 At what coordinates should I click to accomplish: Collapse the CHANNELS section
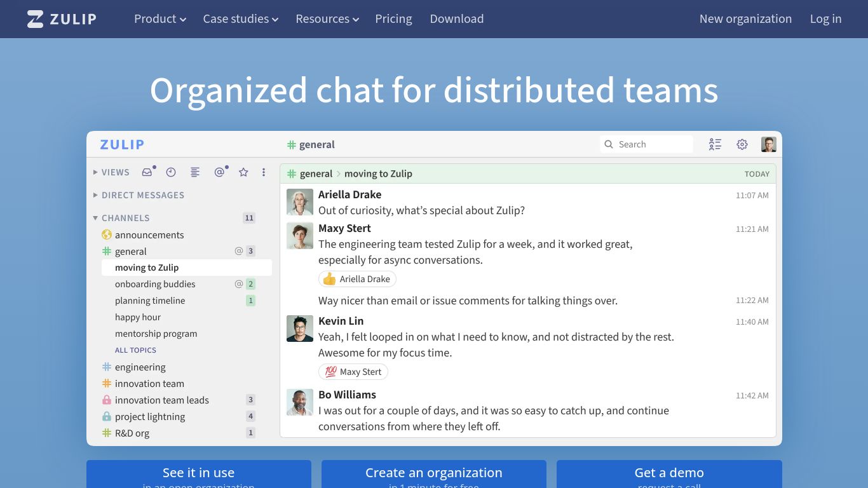coord(121,218)
